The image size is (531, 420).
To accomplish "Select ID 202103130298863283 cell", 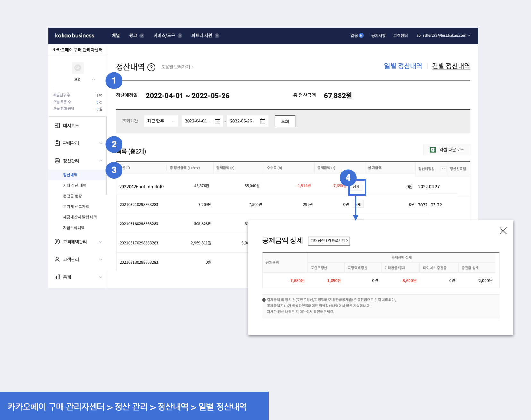I will point(139,262).
